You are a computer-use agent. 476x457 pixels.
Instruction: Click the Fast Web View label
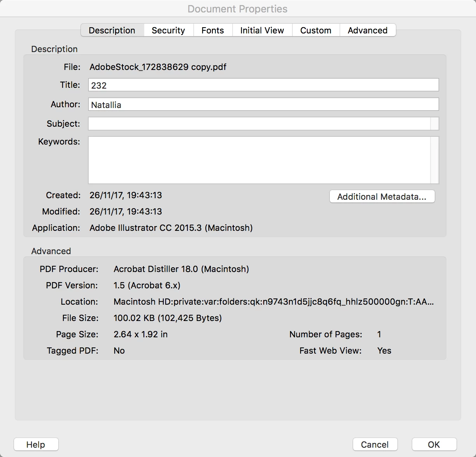pyautogui.click(x=331, y=351)
